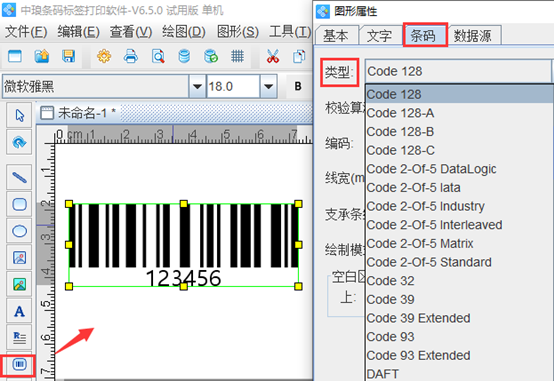Open the 工具(T) menu
This screenshot has width=554, height=381.
(x=290, y=32)
